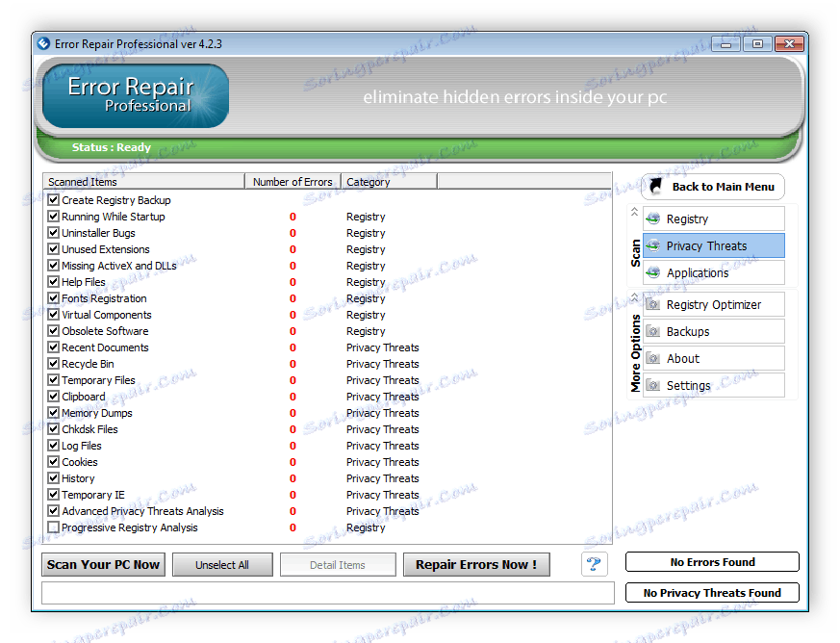Uncheck Create Registry Backup
Screen dimensions: 840x643
[x=53, y=200]
